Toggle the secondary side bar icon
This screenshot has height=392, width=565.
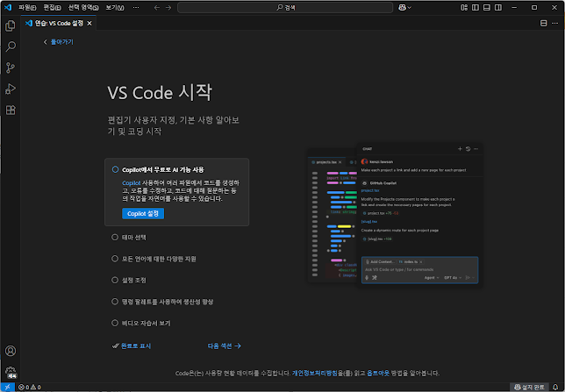[x=498, y=8]
